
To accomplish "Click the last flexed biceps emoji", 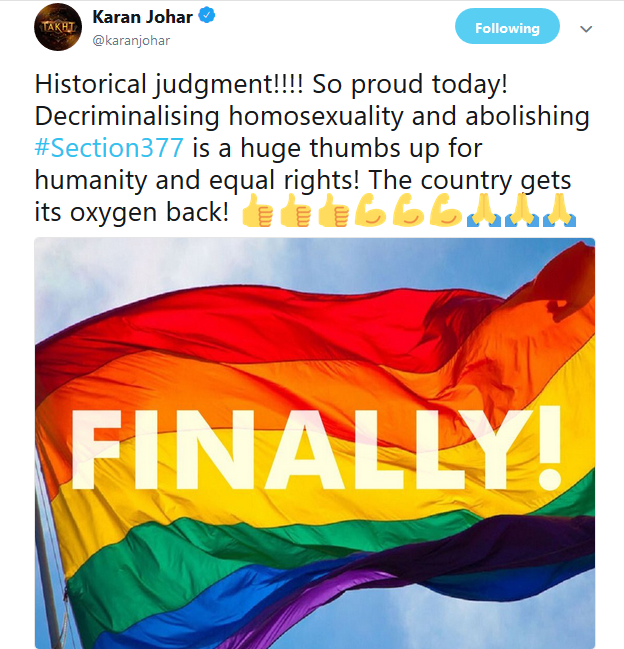I will [446, 209].
